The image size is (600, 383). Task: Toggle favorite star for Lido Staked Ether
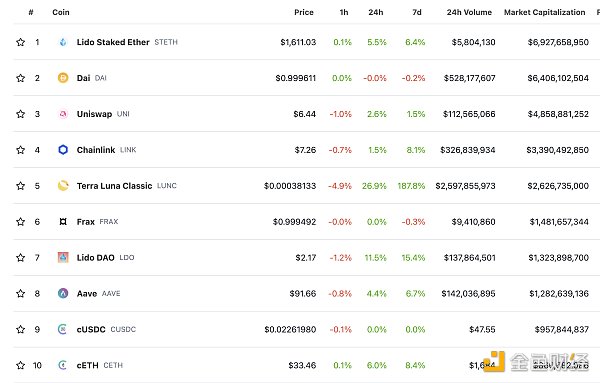[x=21, y=42]
